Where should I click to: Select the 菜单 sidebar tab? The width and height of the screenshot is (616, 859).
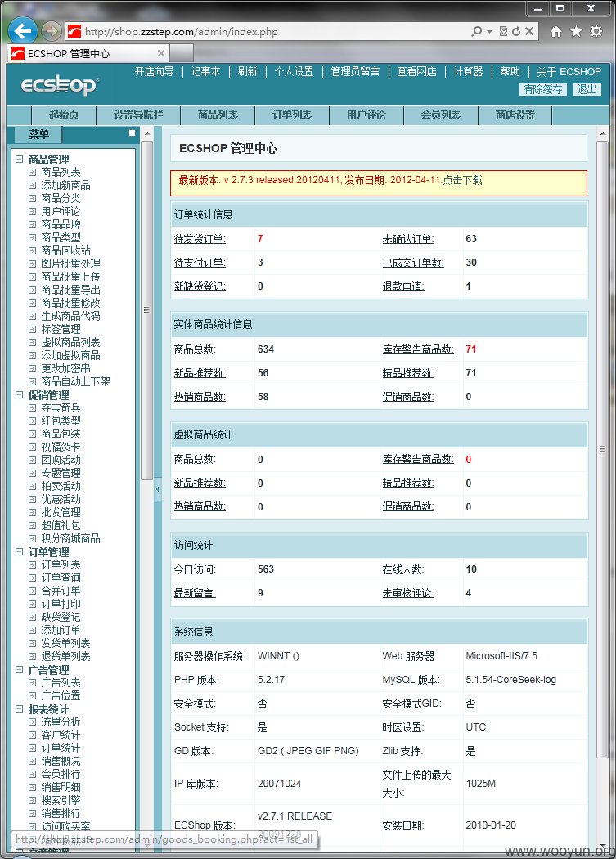(x=39, y=134)
